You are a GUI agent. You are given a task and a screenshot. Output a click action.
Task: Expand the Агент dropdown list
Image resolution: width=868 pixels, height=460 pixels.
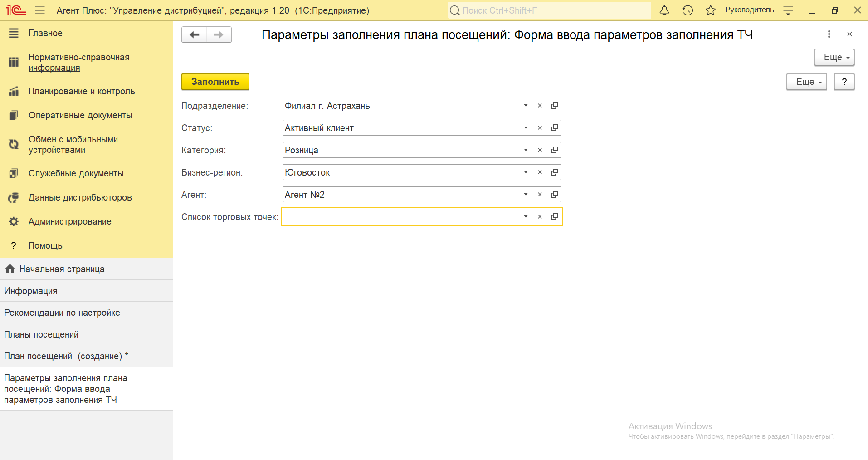526,195
